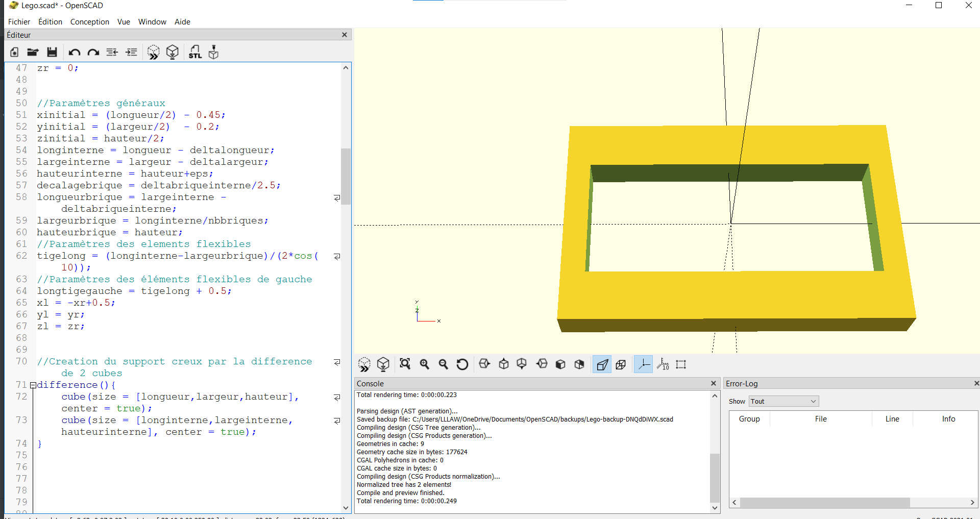Zoom out of the 3D view
The height and width of the screenshot is (519, 980).
point(444,364)
